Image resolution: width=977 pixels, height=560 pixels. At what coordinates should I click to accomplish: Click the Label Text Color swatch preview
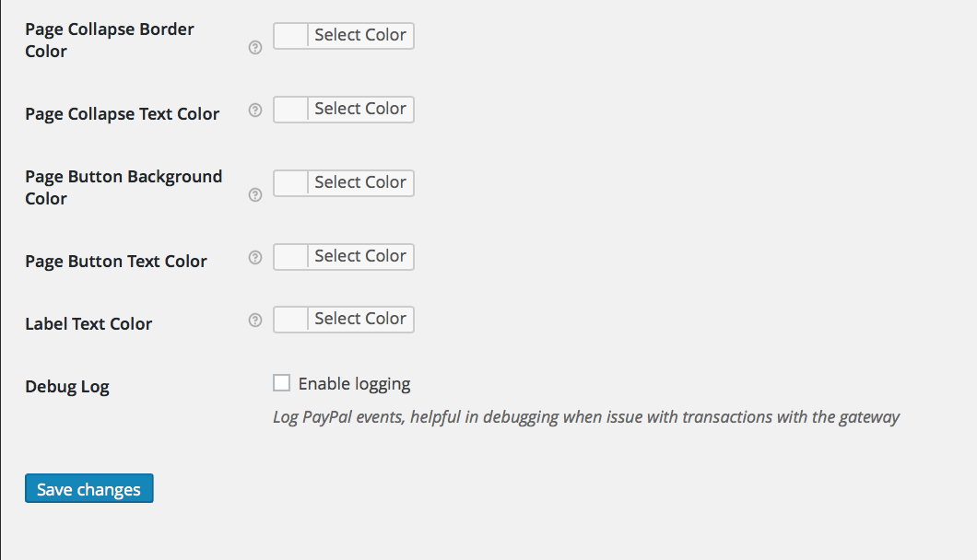290,319
